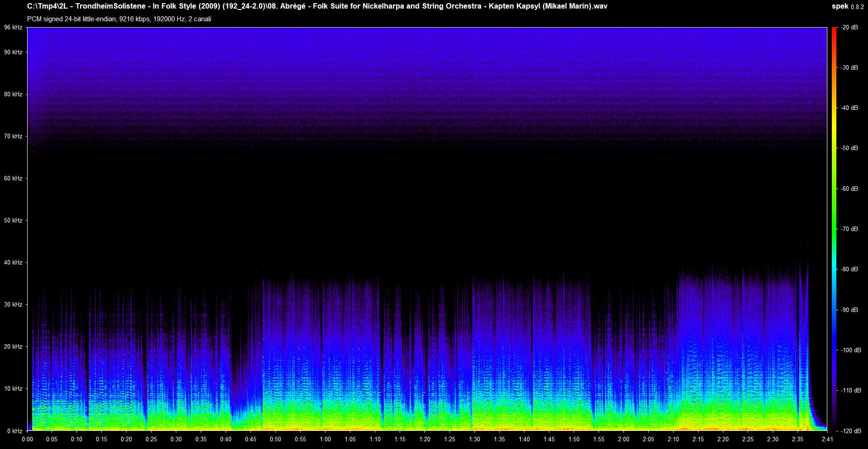The image size is (868, 449).
Task: Click the -60 dB legend label
Action: click(x=849, y=189)
